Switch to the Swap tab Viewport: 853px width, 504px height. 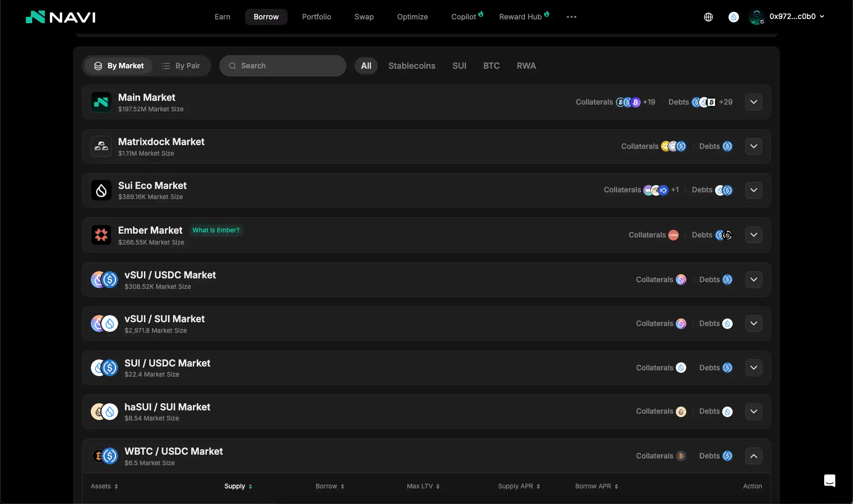(364, 17)
